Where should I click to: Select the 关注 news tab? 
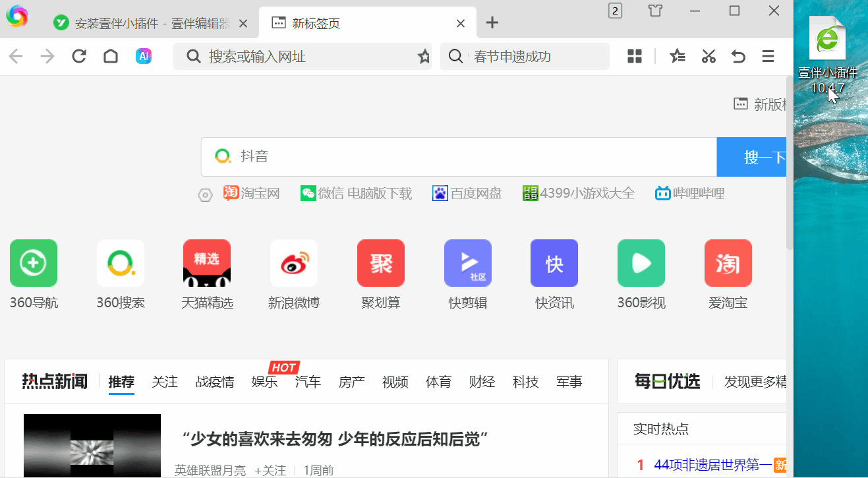tap(165, 381)
